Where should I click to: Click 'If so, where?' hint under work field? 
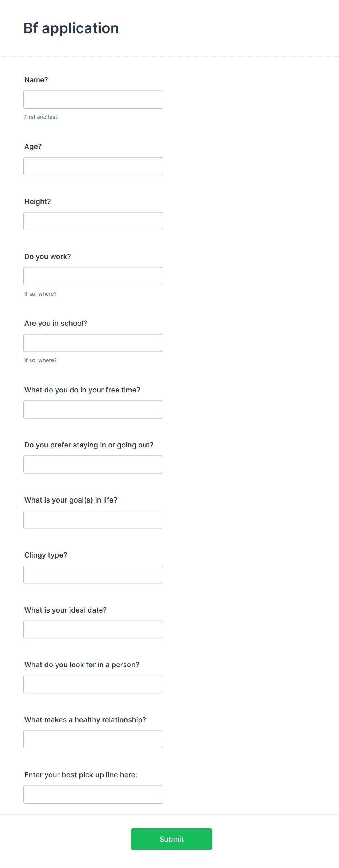(40, 294)
